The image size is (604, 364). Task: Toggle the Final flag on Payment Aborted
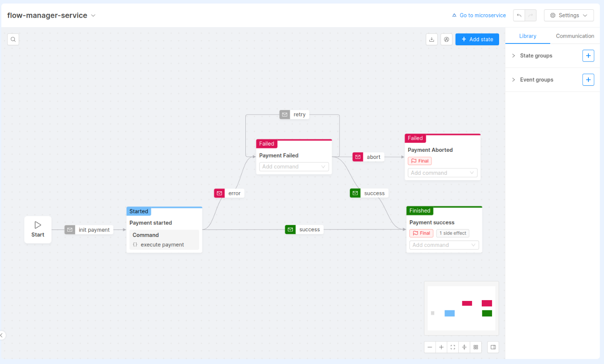pos(419,161)
